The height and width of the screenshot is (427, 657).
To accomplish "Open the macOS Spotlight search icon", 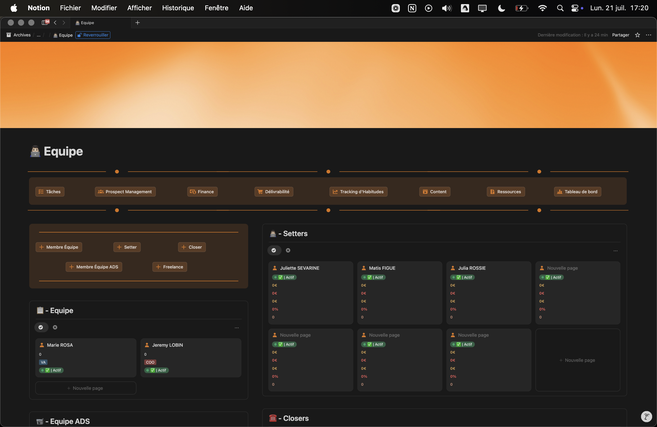I will [x=560, y=8].
